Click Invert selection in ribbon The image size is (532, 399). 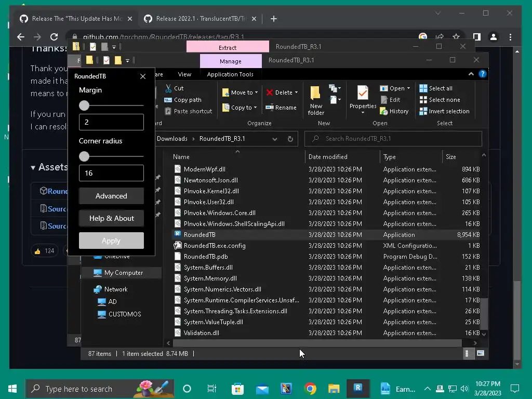point(445,111)
